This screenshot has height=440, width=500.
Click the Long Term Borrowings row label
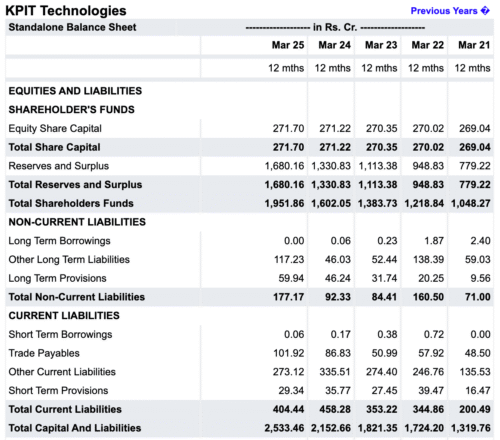(x=59, y=241)
